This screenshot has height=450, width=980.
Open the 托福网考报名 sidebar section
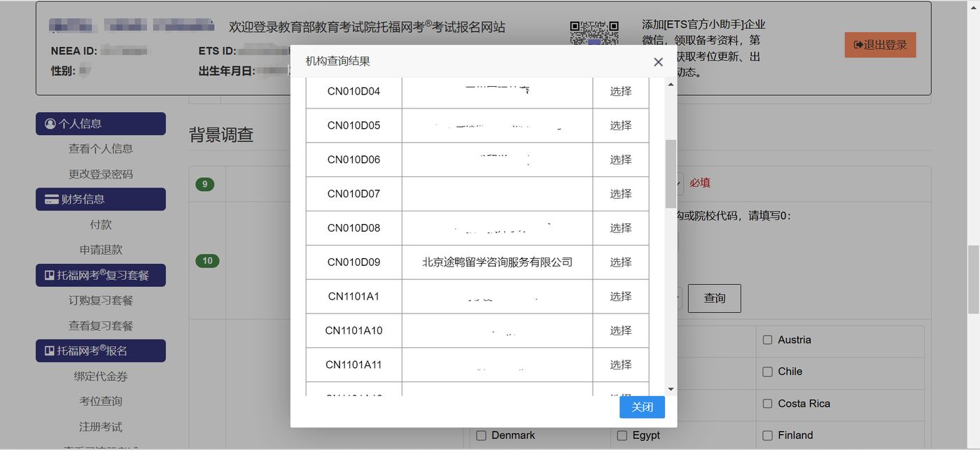click(x=101, y=351)
